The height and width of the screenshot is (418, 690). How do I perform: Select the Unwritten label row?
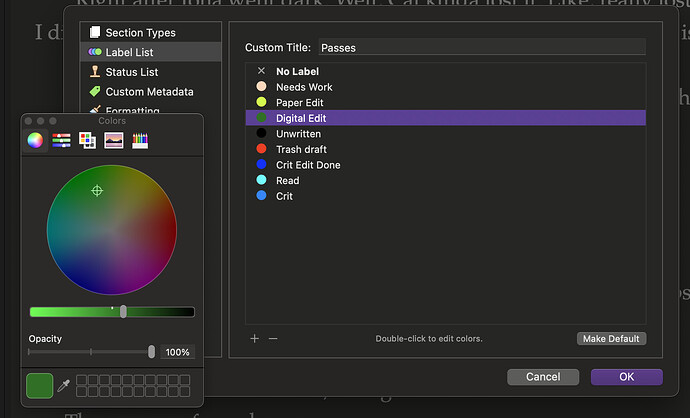tap(446, 133)
